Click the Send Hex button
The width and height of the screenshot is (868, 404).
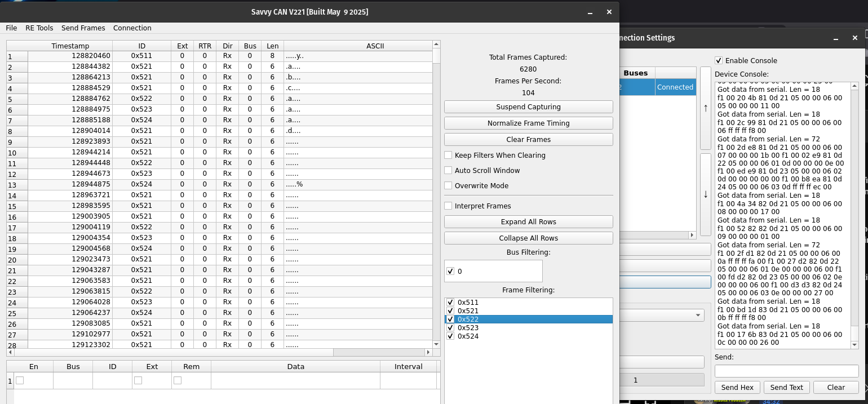point(737,387)
